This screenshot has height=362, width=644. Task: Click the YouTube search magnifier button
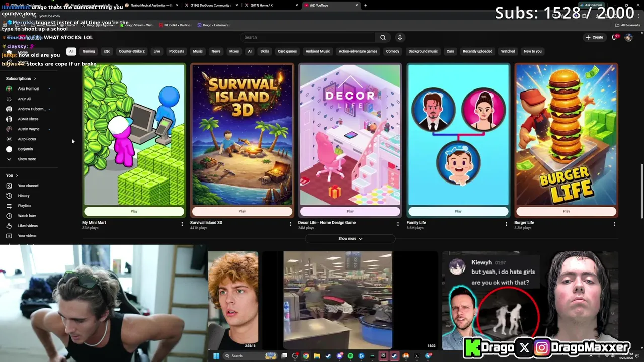click(383, 37)
